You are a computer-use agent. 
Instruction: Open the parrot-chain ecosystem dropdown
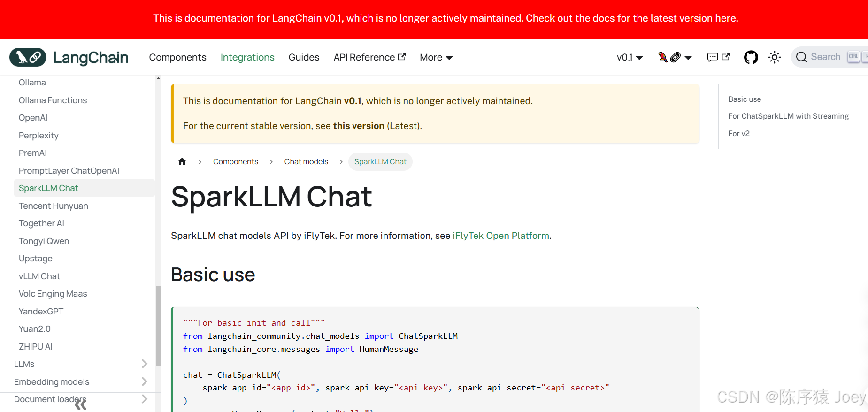coord(675,57)
